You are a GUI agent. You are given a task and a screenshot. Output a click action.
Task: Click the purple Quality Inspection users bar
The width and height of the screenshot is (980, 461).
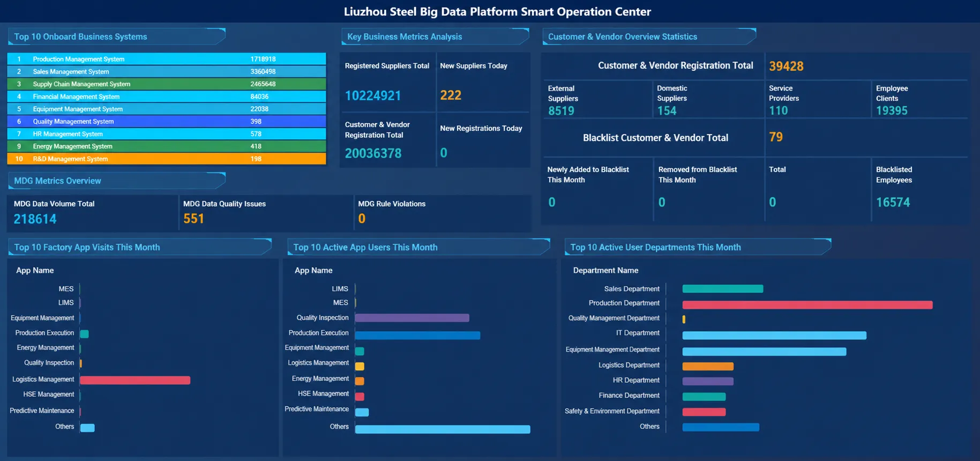coord(412,318)
